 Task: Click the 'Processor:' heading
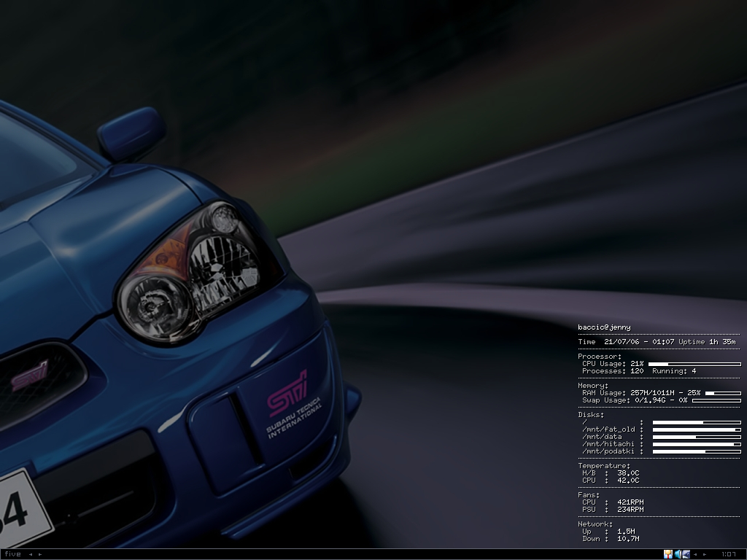pos(600,356)
